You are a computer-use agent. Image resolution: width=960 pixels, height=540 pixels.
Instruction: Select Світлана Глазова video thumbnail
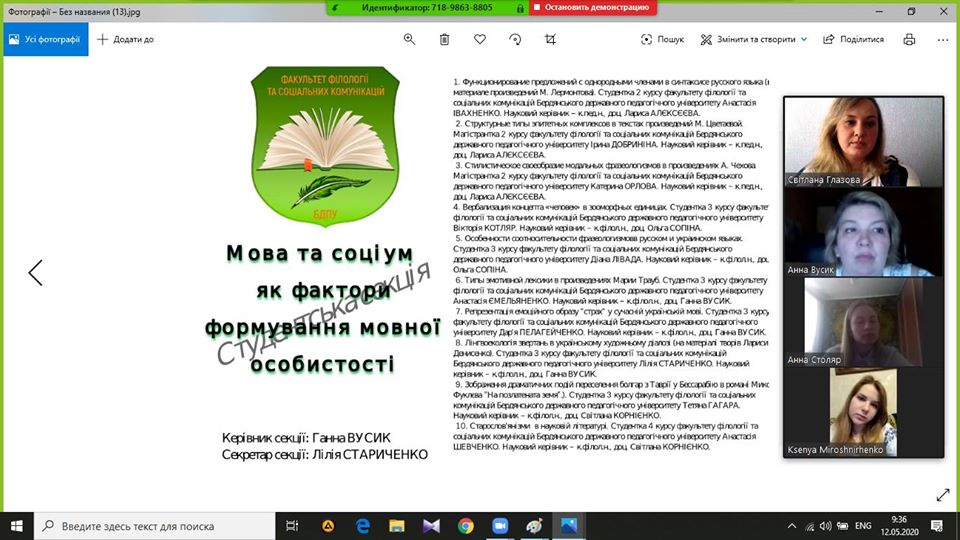pyautogui.click(x=863, y=141)
